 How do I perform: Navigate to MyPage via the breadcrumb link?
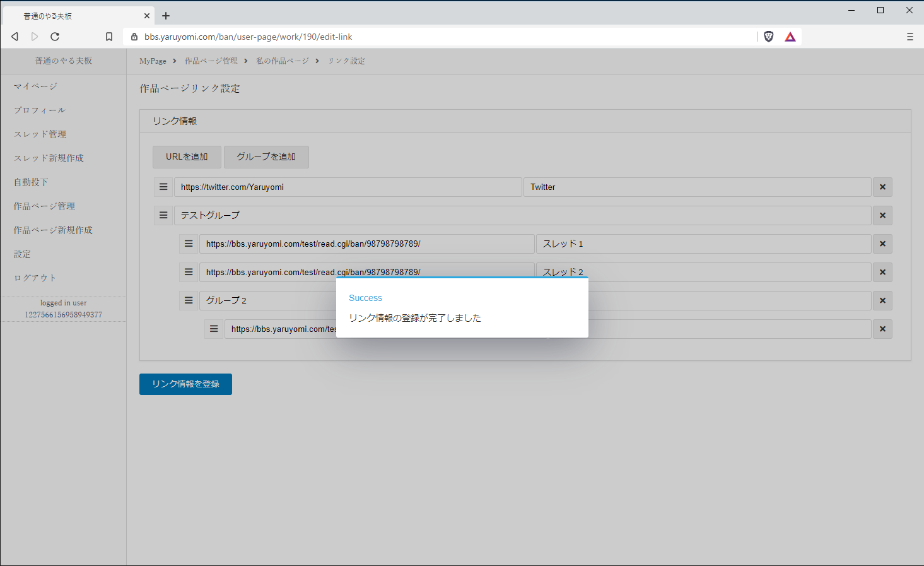[x=152, y=61]
